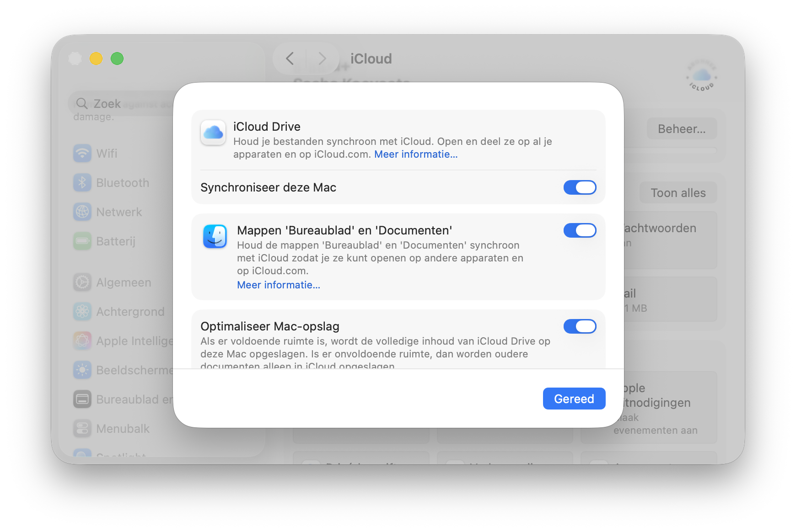Image resolution: width=796 pixels, height=532 pixels.
Task: Click Meer informatie under iCloud Drive description
Action: [x=415, y=154]
